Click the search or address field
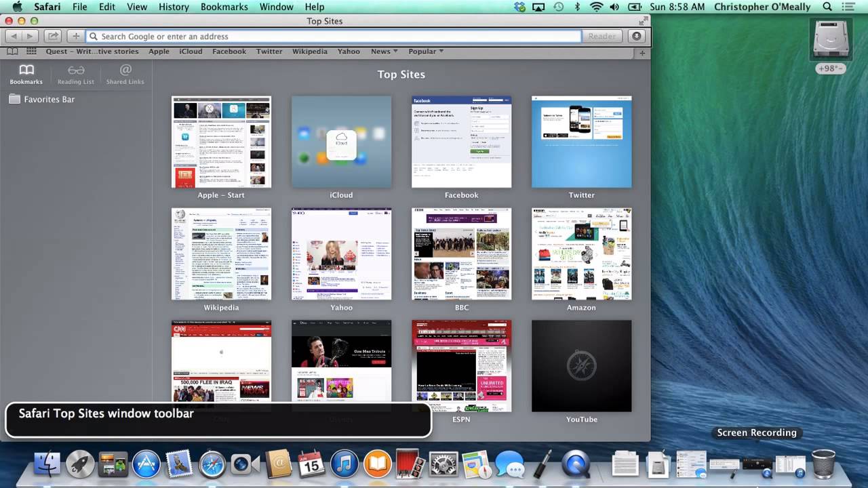868x488 pixels. pos(334,36)
